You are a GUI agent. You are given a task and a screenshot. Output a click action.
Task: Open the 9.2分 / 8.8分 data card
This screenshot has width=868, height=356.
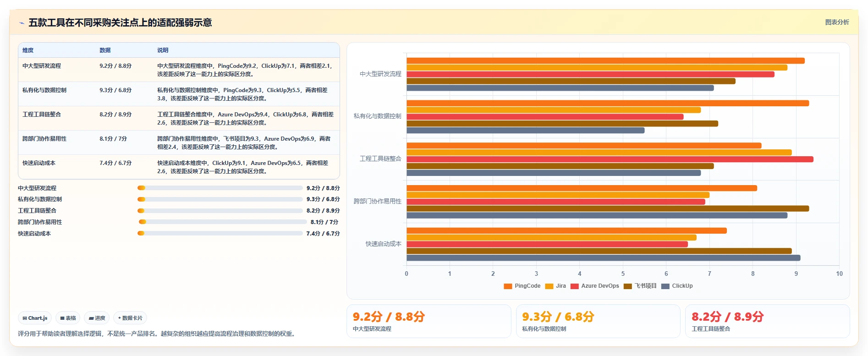pyautogui.click(x=429, y=321)
